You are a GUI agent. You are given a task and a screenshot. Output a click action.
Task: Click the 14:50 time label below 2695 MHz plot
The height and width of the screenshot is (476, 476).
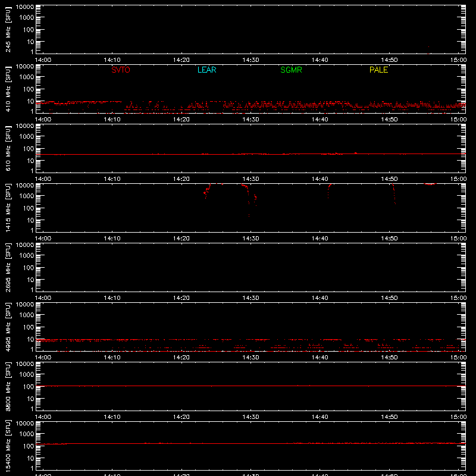[x=389, y=298]
